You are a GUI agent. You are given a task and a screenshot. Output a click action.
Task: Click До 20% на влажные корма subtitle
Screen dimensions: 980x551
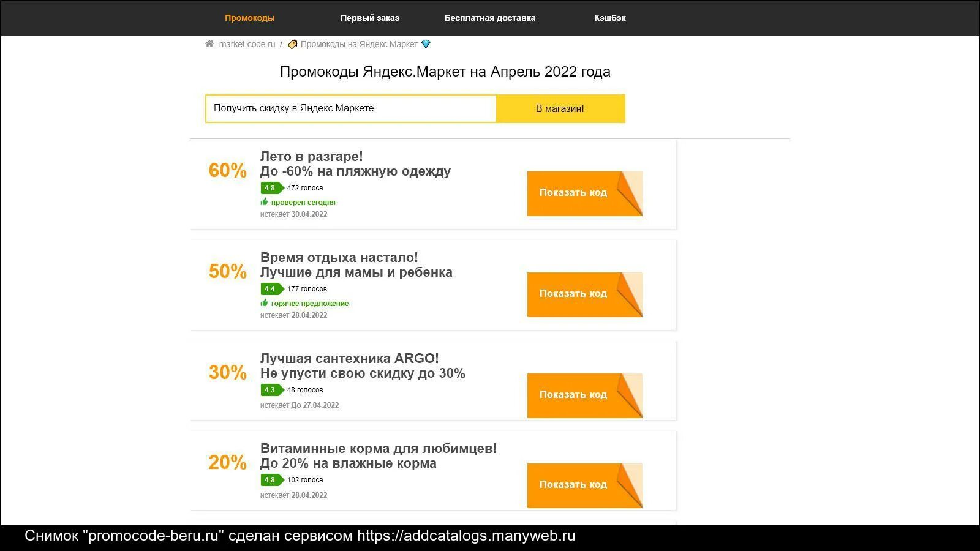click(x=349, y=463)
